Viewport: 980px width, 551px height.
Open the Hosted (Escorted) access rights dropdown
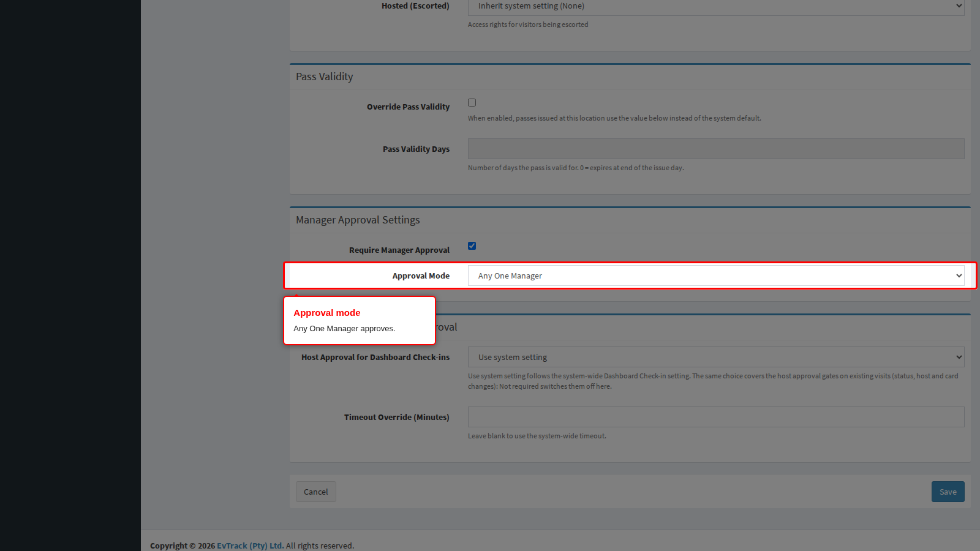(x=716, y=6)
